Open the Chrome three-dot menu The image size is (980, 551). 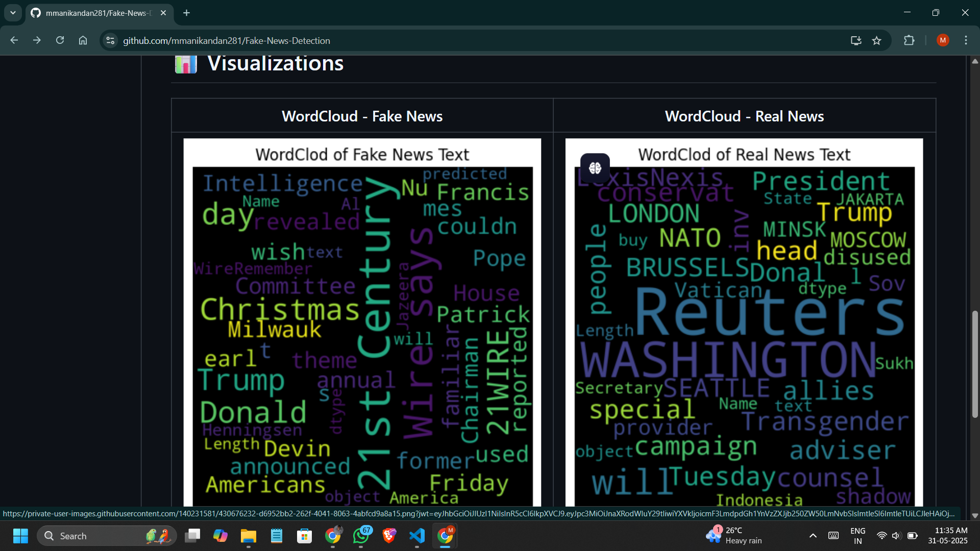point(966,40)
